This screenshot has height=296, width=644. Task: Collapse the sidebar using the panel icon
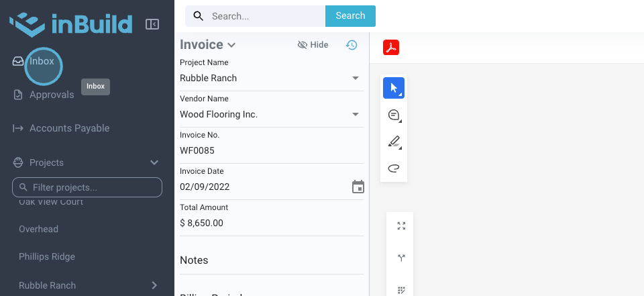[152, 24]
